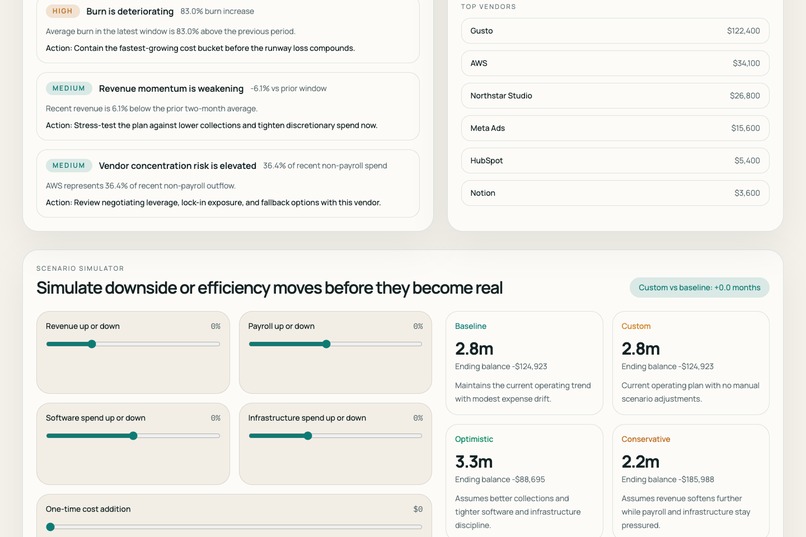Click the Gusto vendor row
The height and width of the screenshot is (537, 806).
[x=615, y=31]
